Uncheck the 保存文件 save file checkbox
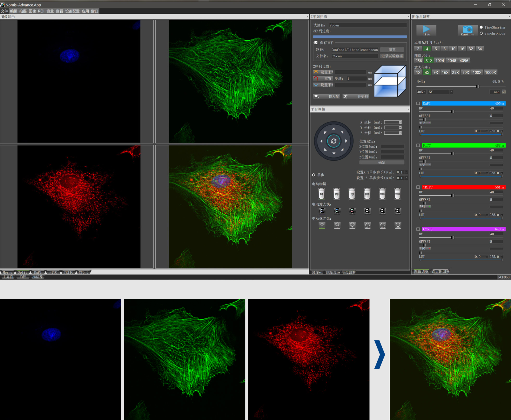 click(316, 43)
